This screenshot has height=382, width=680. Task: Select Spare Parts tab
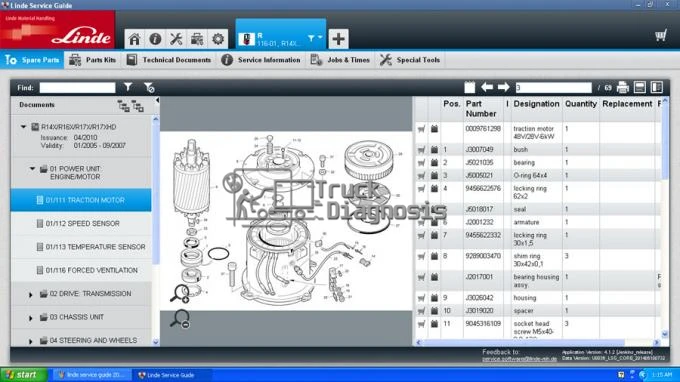tap(33, 60)
